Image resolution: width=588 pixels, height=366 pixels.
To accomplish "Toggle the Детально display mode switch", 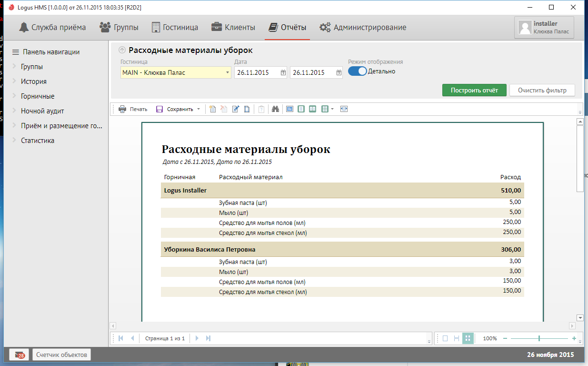I will (358, 71).
